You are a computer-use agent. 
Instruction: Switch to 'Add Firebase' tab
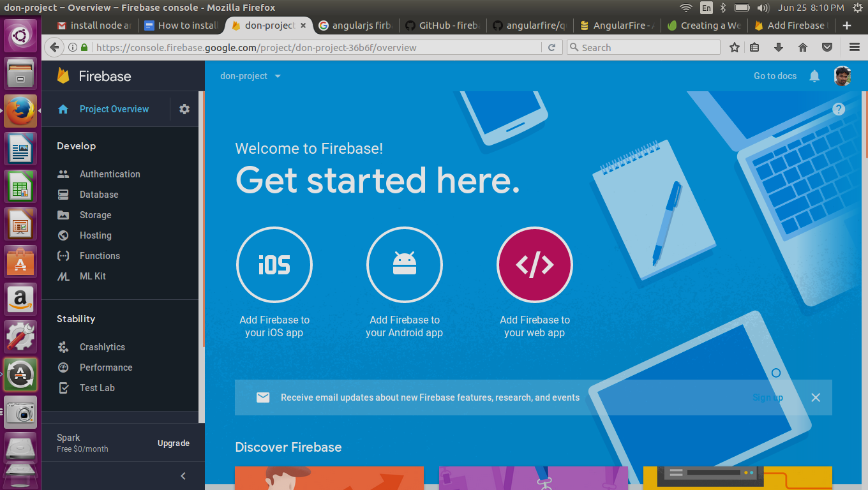(x=790, y=26)
